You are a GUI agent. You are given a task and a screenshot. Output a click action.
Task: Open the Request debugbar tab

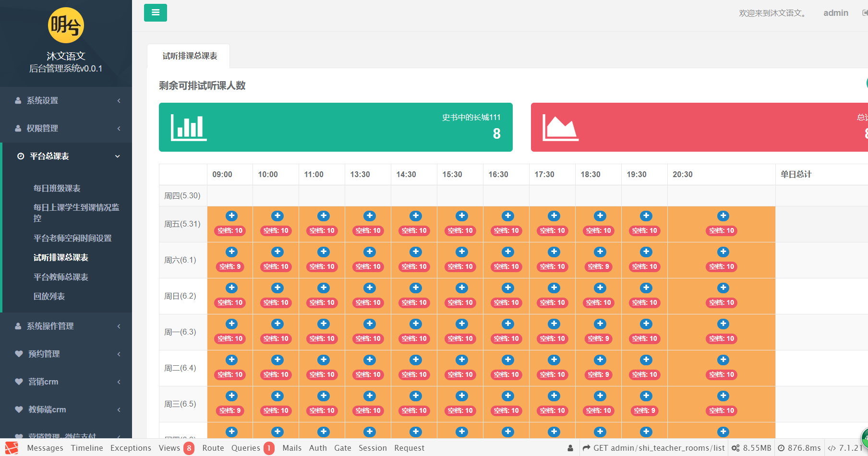point(410,448)
